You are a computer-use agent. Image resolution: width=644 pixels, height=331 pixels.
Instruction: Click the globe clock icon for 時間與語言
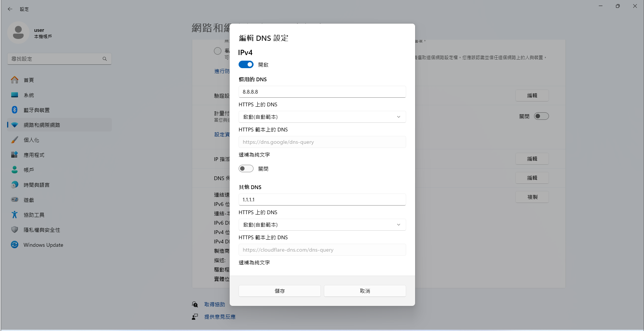click(x=15, y=185)
